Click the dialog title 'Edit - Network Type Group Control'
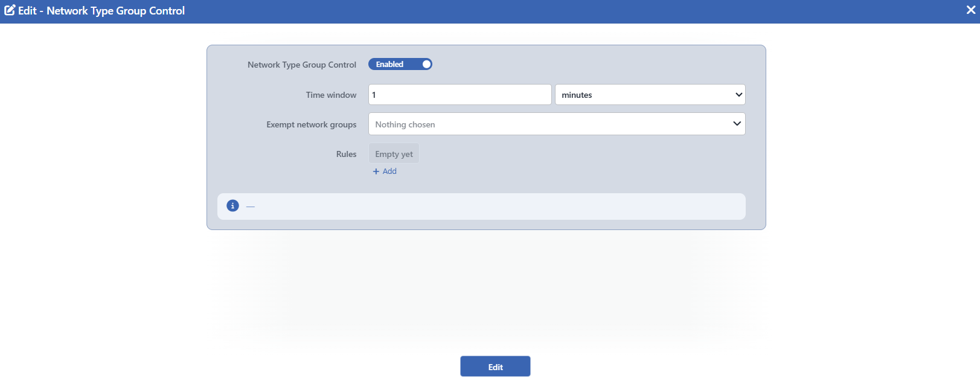This screenshot has width=980, height=381. coord(101,11)
